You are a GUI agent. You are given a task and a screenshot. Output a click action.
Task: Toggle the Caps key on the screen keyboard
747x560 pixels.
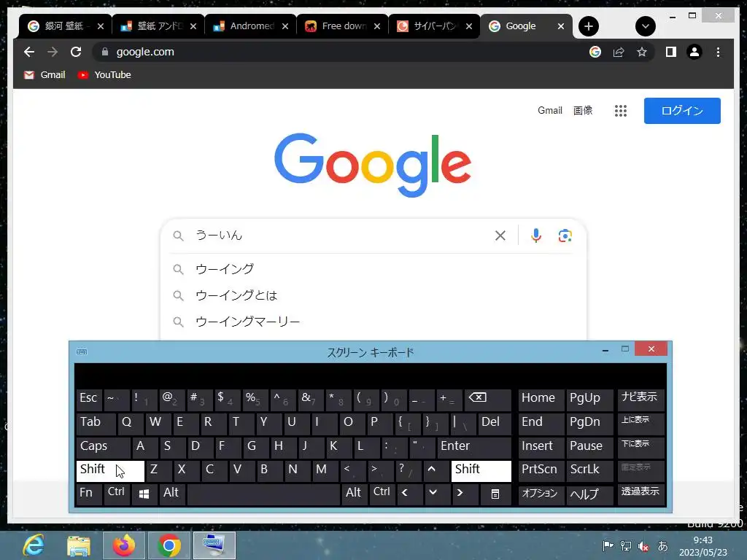coord(103,447)
